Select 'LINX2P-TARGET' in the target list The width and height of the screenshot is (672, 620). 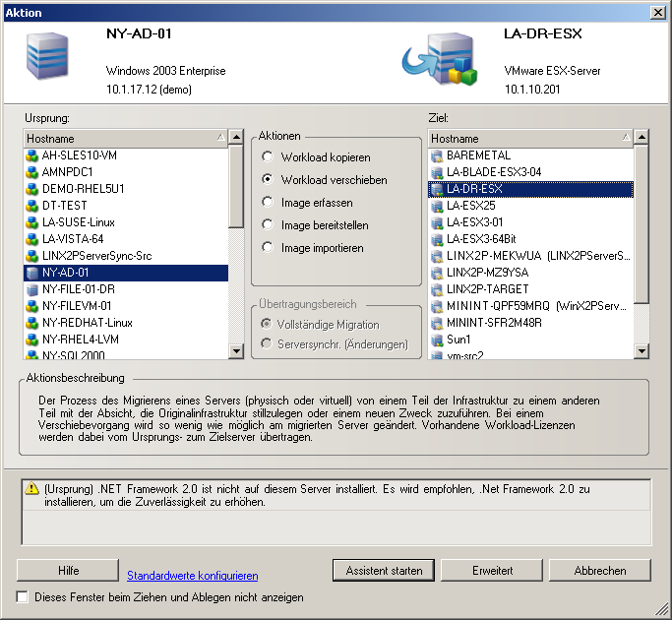coord(530,289)
